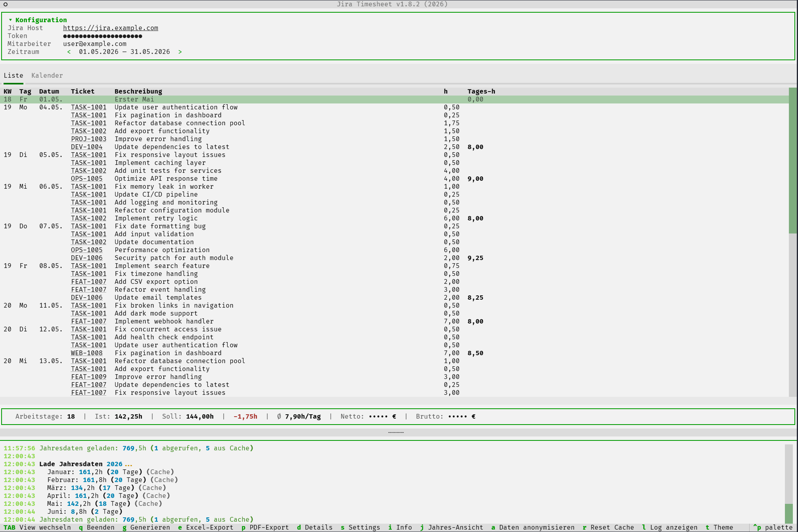Select the row 'Fix memory leak in worker'
Viewport: 798px width, 532px height.
pyautogui.click(x=395, y=187)
